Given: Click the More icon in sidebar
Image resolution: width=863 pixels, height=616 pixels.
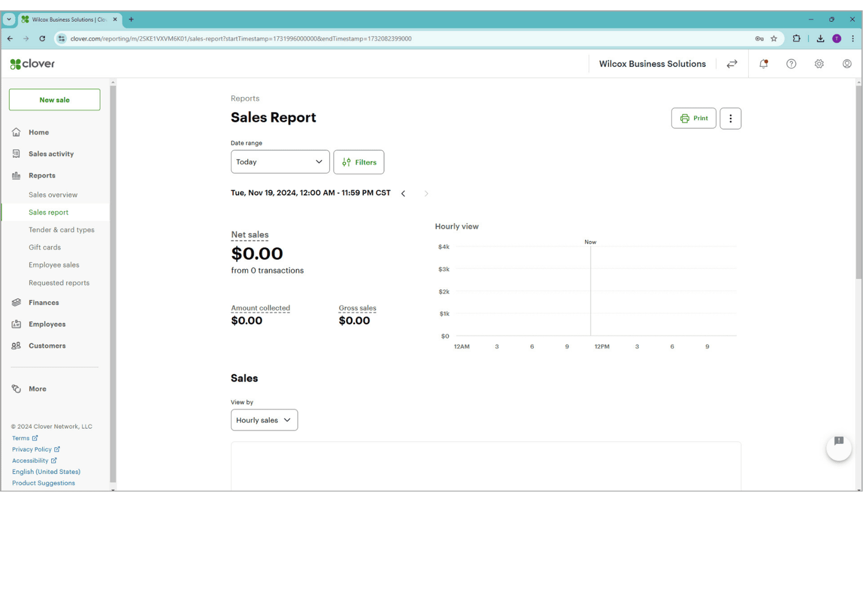Looking at the screenshot, I should [16, 389].
